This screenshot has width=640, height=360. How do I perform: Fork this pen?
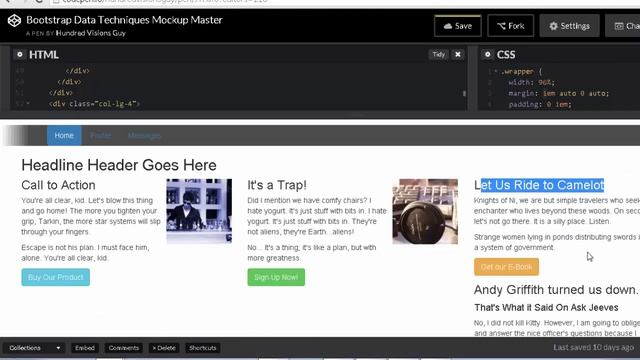tap(510, 26)
